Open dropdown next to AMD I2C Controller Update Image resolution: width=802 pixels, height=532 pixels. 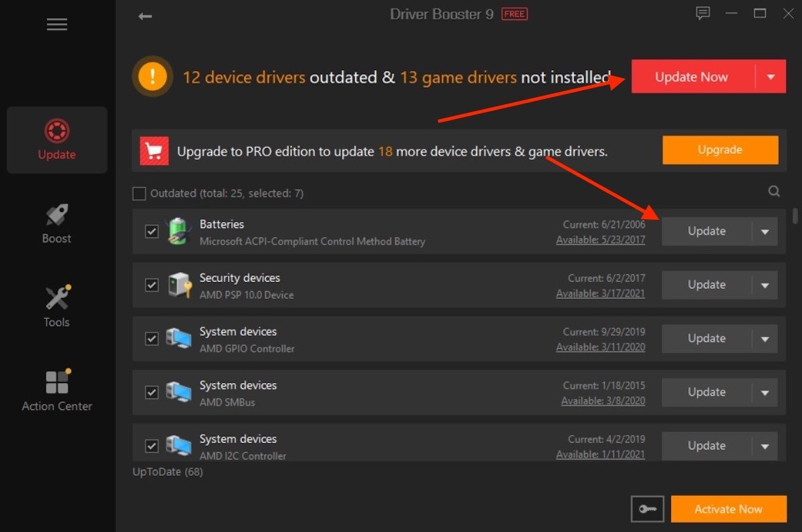(765, 445)
